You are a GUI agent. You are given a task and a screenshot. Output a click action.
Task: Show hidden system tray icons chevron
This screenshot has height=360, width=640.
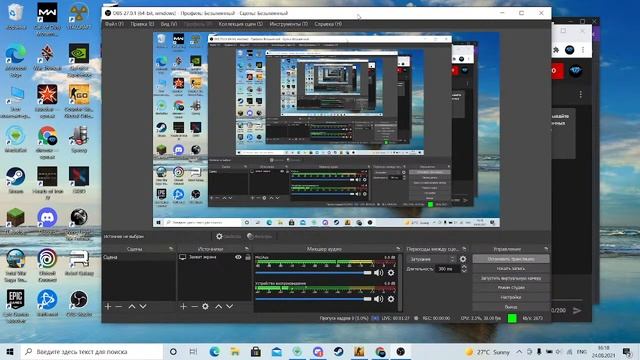coord(519,351)
